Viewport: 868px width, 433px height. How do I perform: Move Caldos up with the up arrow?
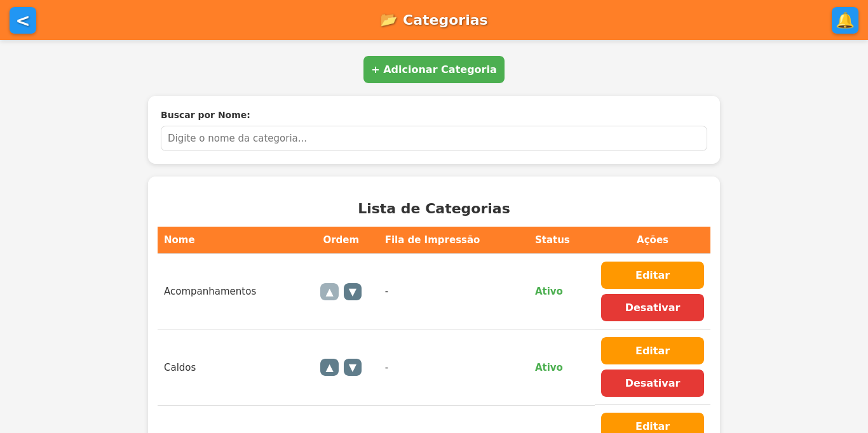point(329,367)
